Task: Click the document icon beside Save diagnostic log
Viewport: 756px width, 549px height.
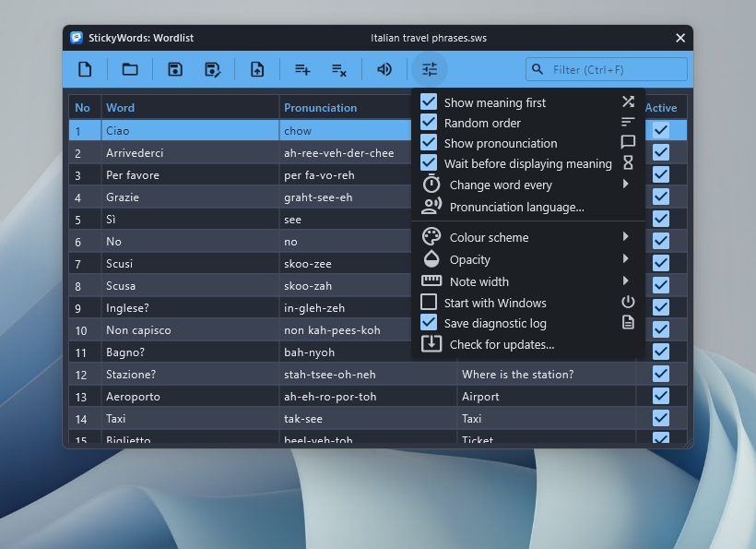Action: tap(628, 322)
